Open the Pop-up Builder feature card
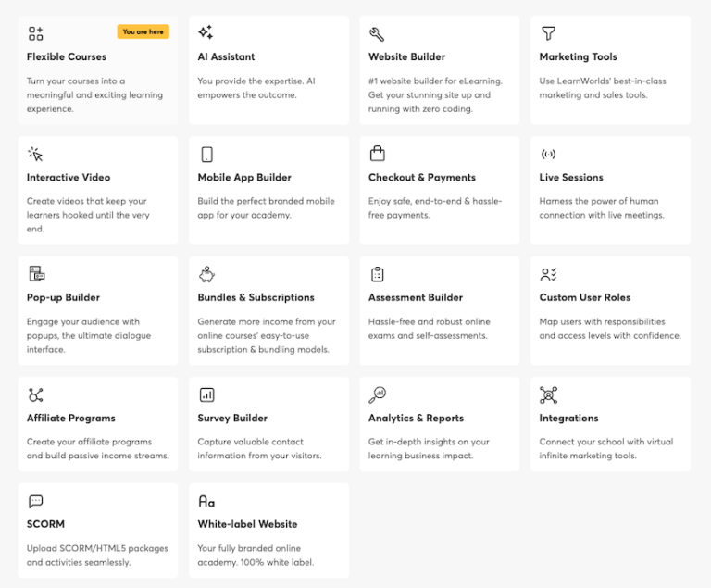The width and height of the screenshot is (711, 588). click(x=98, y=311)
